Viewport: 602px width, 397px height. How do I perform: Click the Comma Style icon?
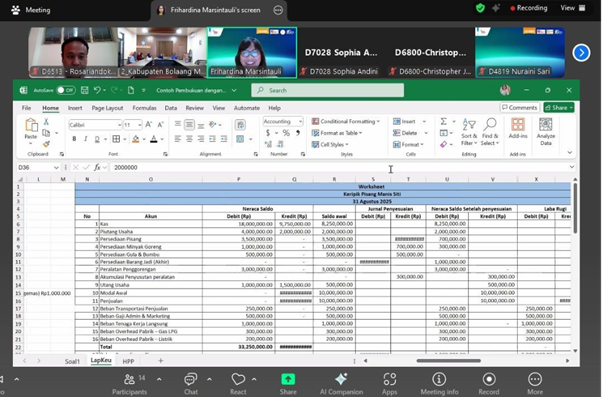tap(298, 133)
